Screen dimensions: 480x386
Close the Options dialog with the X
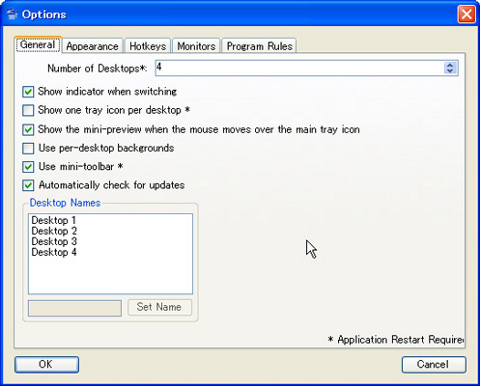[x=466, y=14]
